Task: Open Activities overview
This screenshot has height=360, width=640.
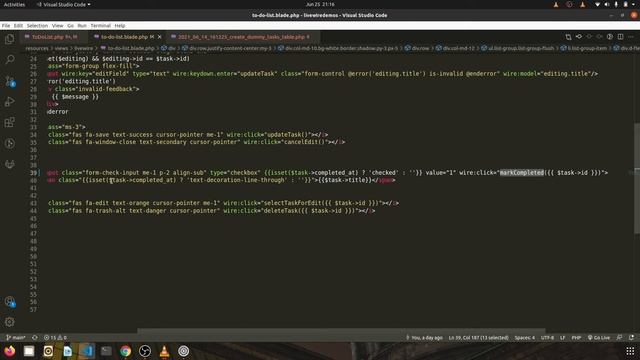Action: 14,4
